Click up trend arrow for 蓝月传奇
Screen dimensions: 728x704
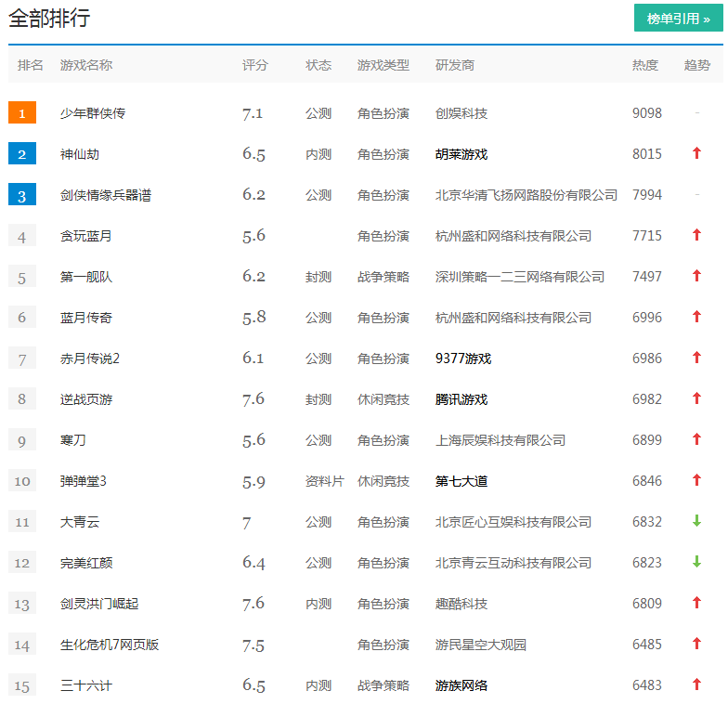pyautogui.click(x=696, y=316)
